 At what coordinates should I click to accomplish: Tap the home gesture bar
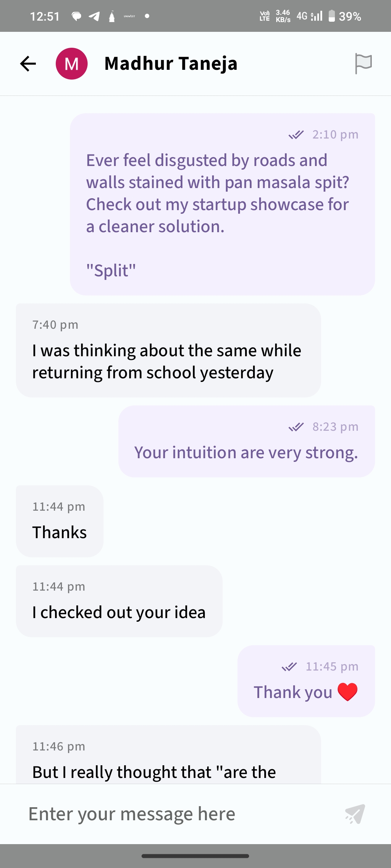coord(195,856)
